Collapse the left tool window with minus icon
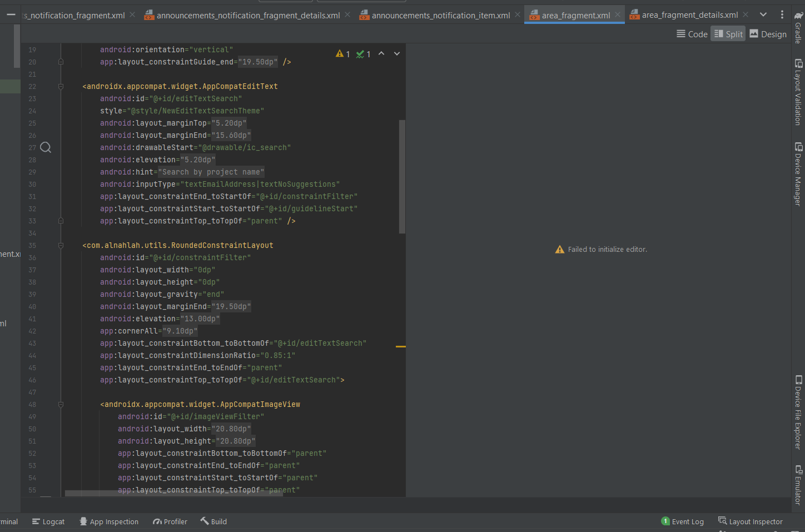 coord(11,14)
